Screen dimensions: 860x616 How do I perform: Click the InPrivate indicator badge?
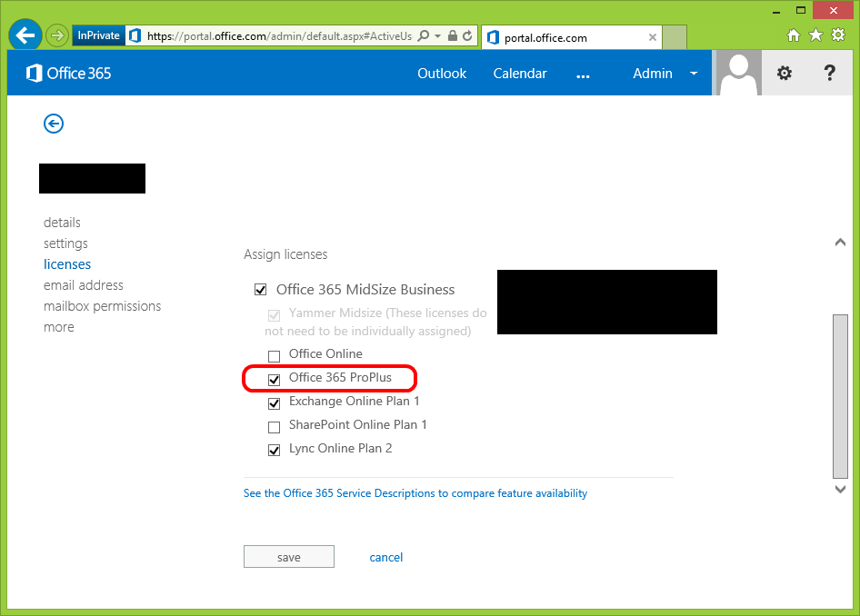tap(99, 35)
